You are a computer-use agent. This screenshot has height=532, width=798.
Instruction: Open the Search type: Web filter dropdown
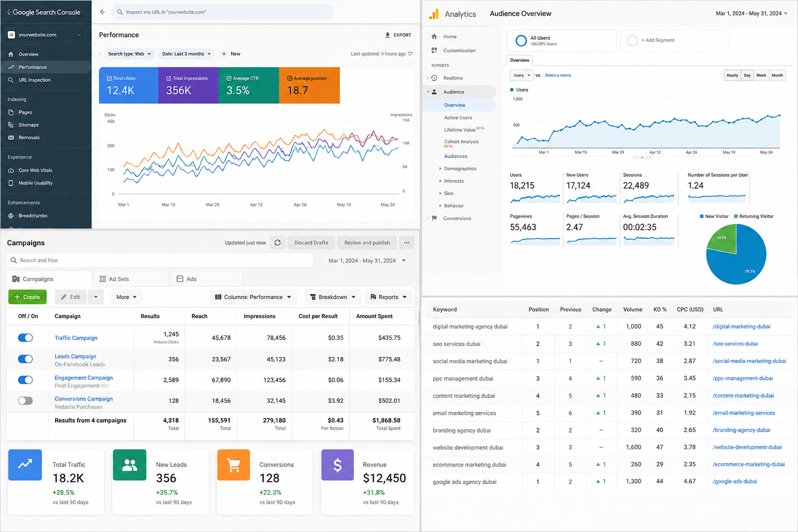coord(129,54)
